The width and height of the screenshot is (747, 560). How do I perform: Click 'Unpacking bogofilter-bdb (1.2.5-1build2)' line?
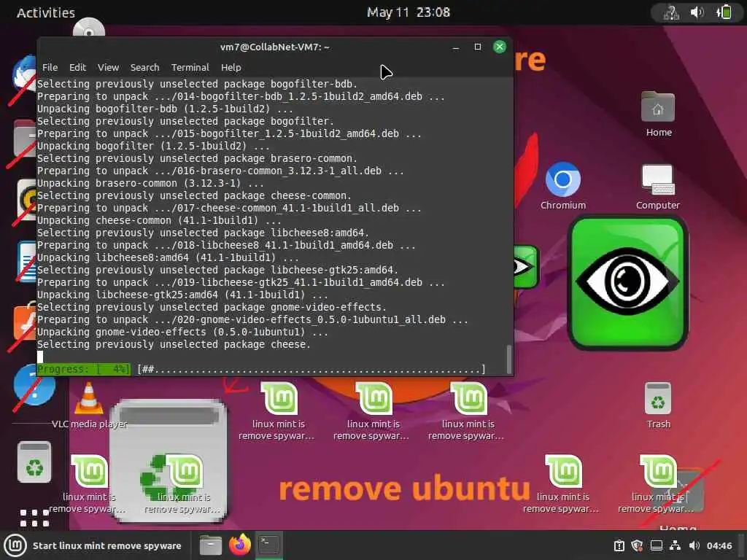point(165,109)
